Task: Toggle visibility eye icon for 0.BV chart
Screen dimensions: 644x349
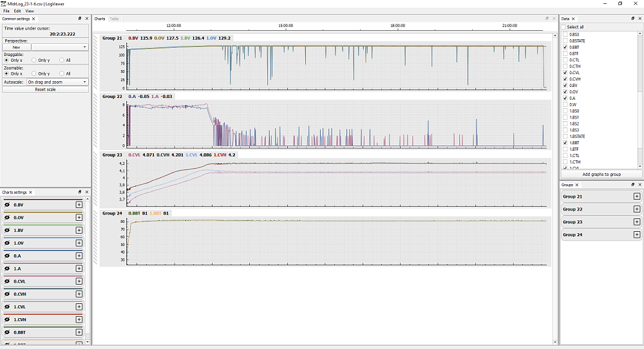Action: pyautogui.click(x=7, y=205)
